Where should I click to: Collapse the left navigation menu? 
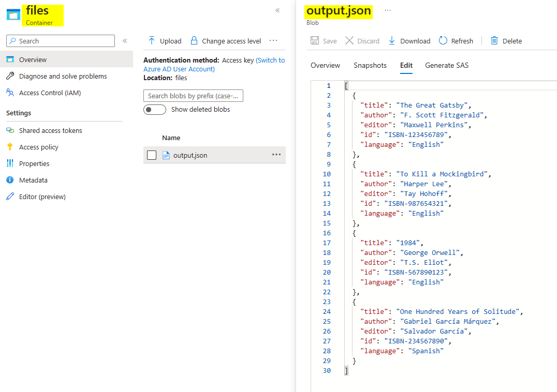125,41
